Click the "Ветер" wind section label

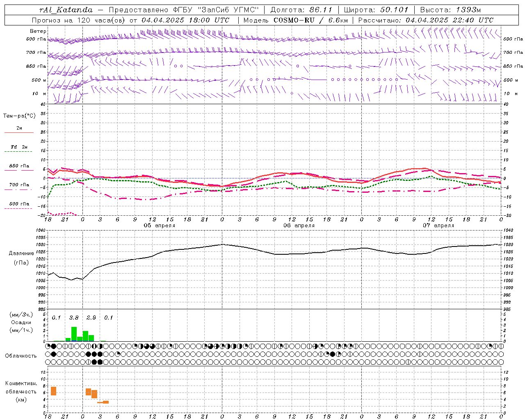38,31
